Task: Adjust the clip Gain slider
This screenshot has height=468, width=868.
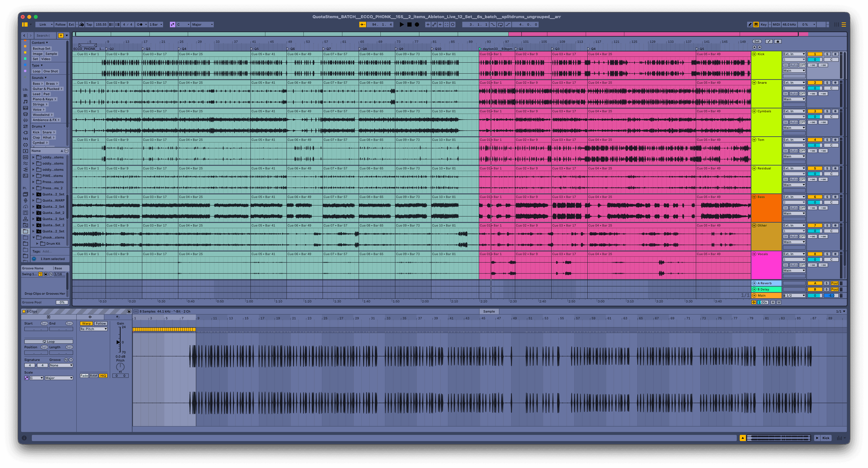Action: 119,342
